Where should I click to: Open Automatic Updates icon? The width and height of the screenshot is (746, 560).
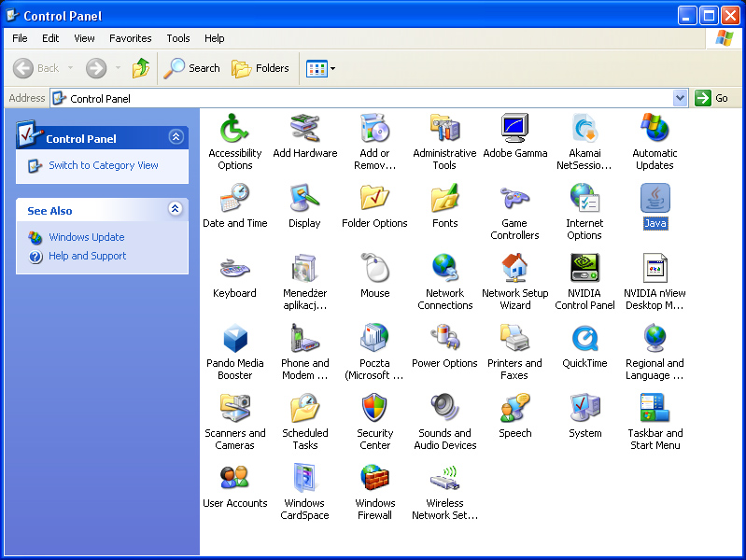pos(655,129)
